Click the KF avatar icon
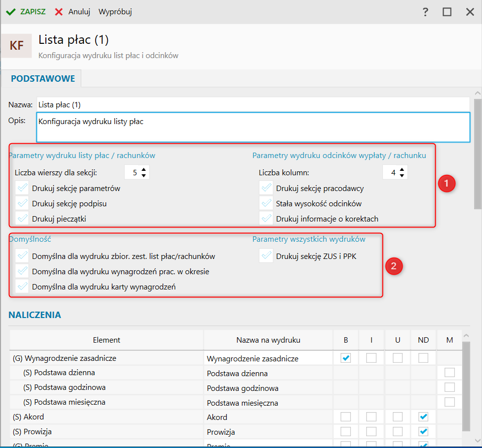The width and height of the screenshot is (482, 448). pos(16,46)
